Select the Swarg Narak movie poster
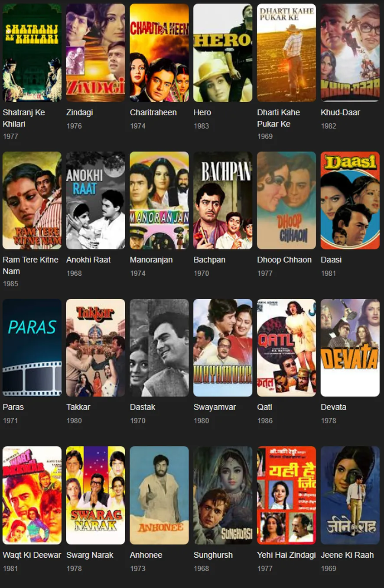Image resolution: width=384 pixels, height=588 pixels. [x=96, y=495]
